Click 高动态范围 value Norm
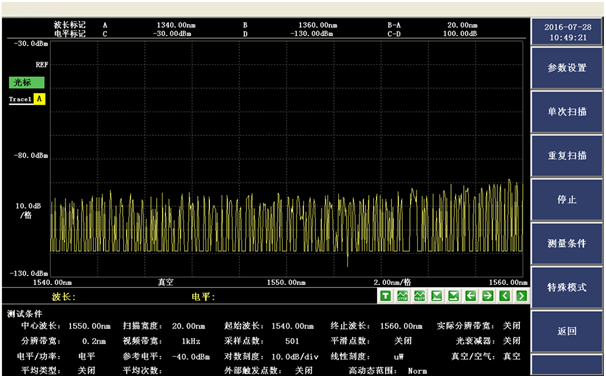606x377 pixels. (x=417, y=371)
